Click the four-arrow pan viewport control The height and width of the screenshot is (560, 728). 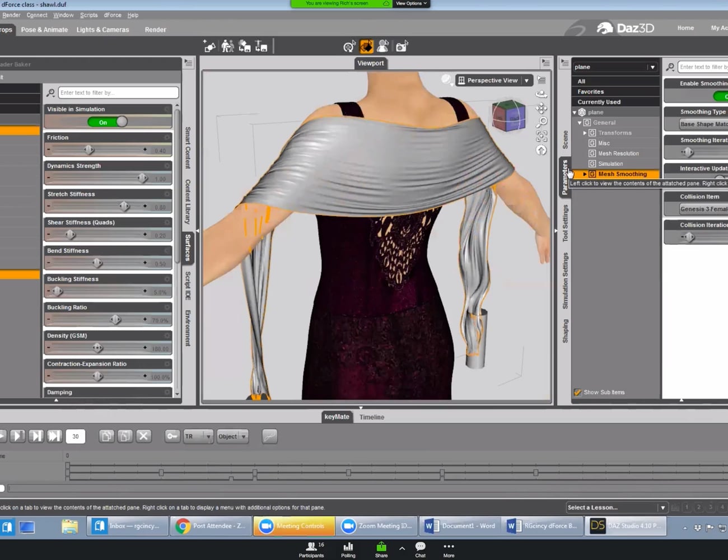(x=542, y=108)
